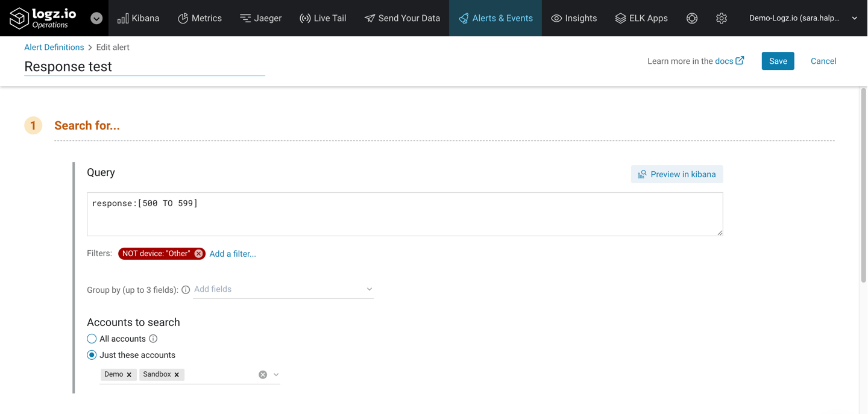This screenshot has height=414, width=868.
Task: Remove the Demo account tag
Action: (129, 375)
